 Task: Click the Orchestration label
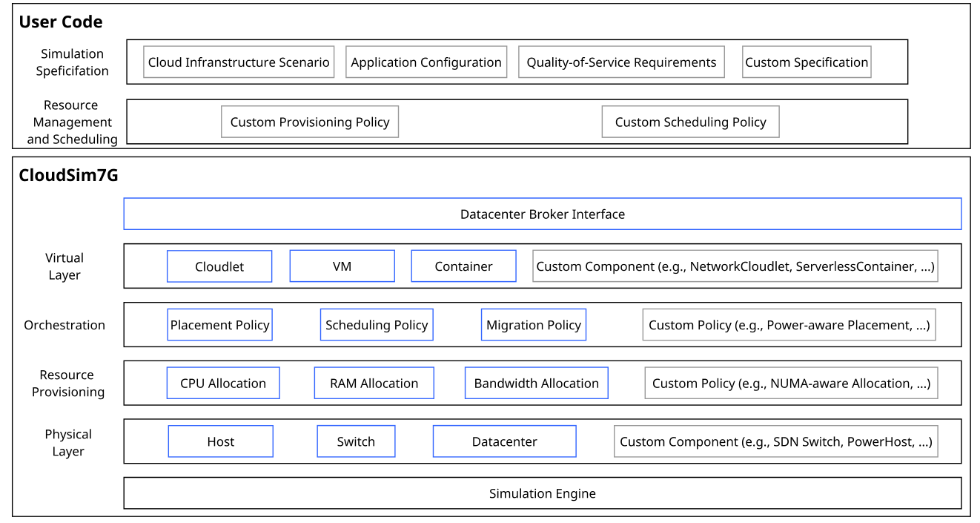click(x=64, y=325)
